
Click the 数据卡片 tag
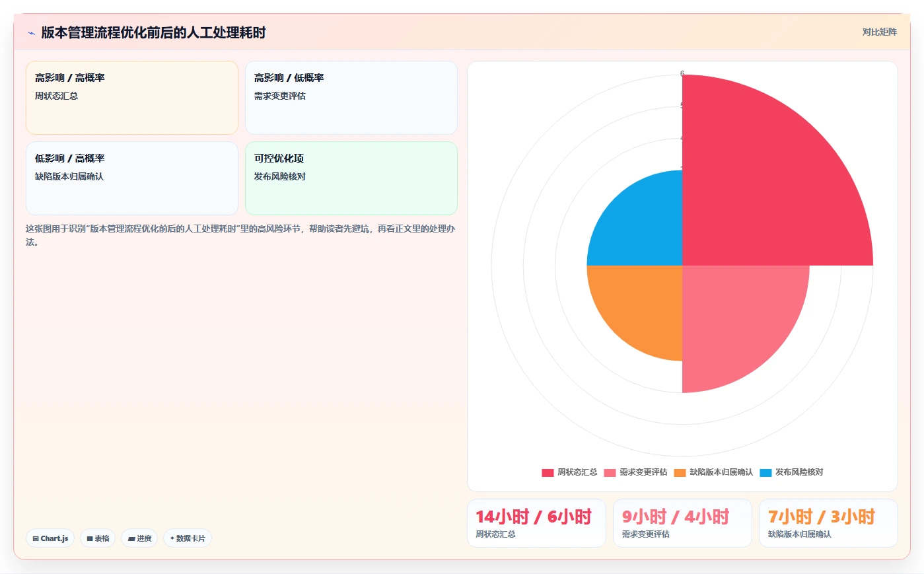[x=188, y=538]
